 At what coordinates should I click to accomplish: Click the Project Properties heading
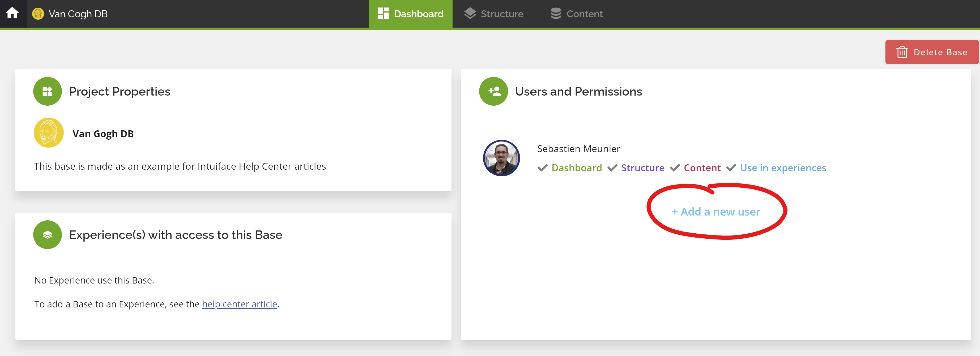click(x=120, y=91)
